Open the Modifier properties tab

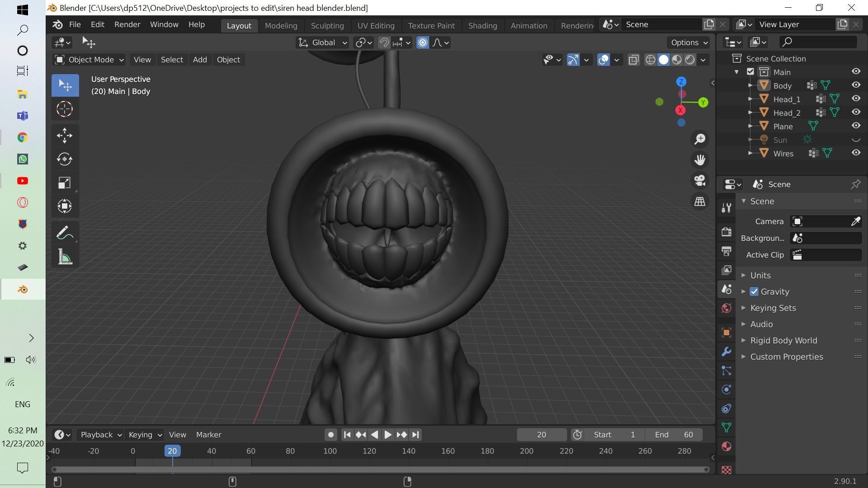(726, 352)
